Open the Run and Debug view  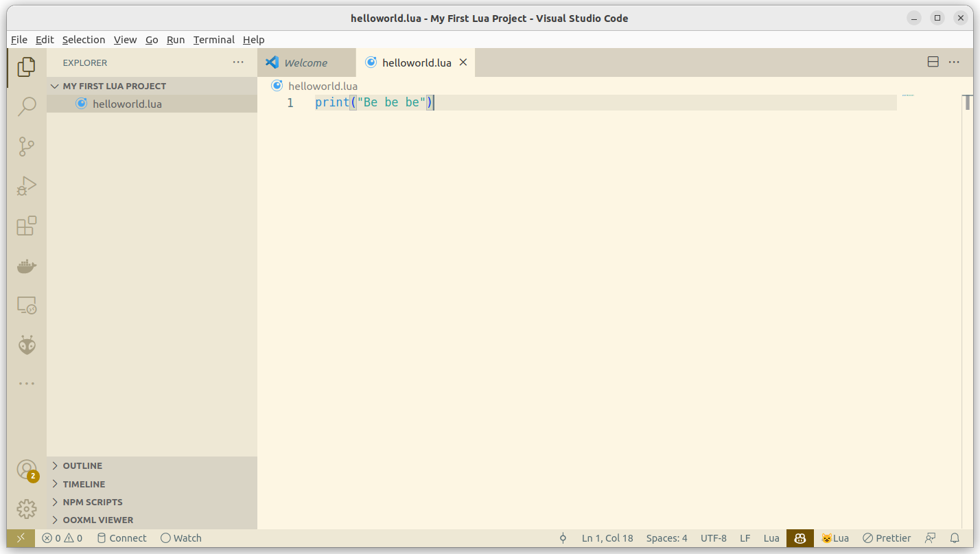(27, 186)
